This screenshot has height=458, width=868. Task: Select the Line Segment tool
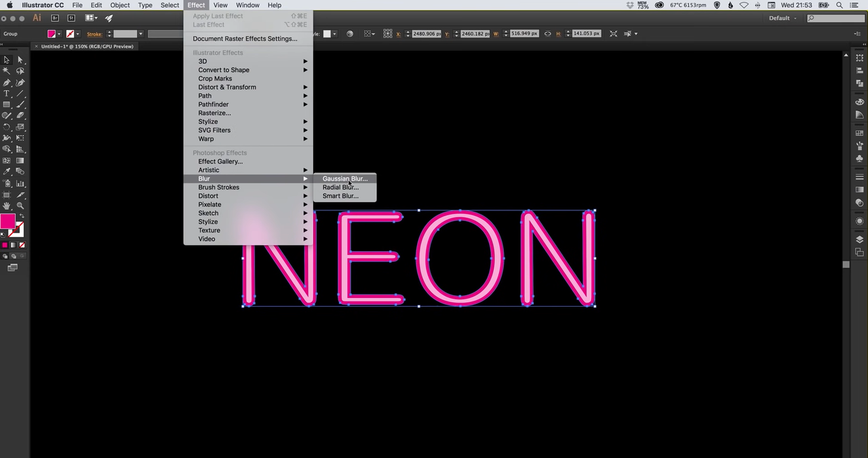20,94
